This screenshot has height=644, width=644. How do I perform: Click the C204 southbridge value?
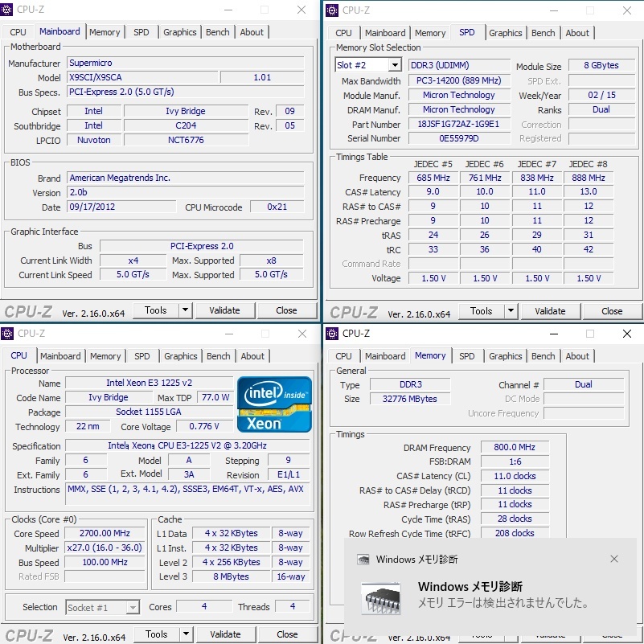tap(186, 125)
